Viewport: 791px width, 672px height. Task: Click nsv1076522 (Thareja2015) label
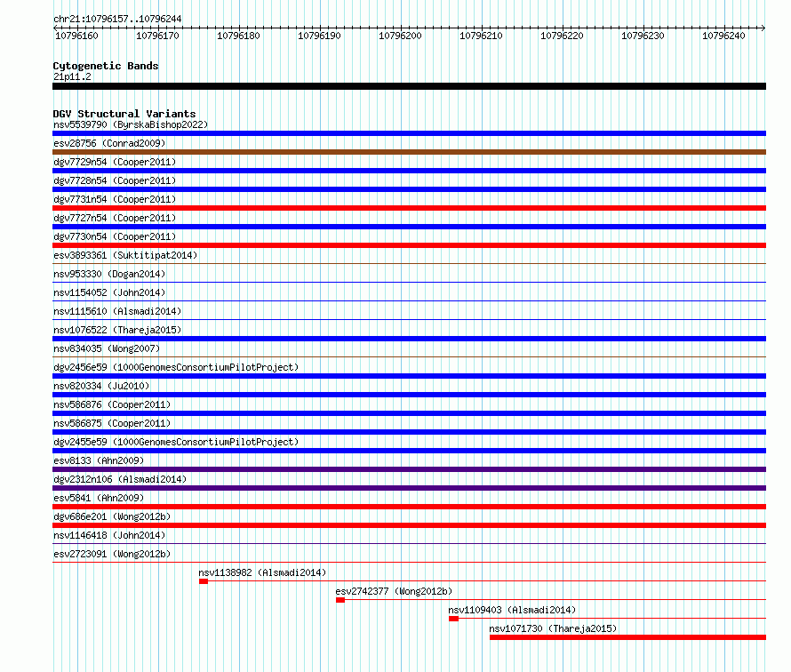point(117,330)
